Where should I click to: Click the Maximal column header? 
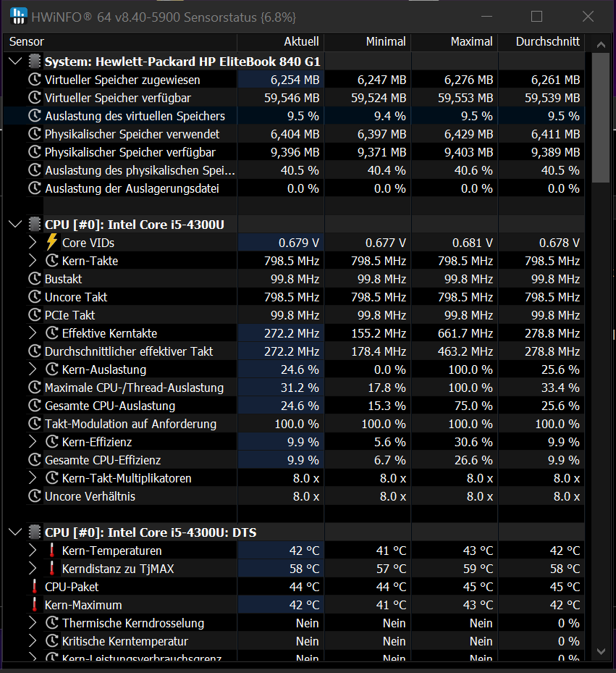455,41
